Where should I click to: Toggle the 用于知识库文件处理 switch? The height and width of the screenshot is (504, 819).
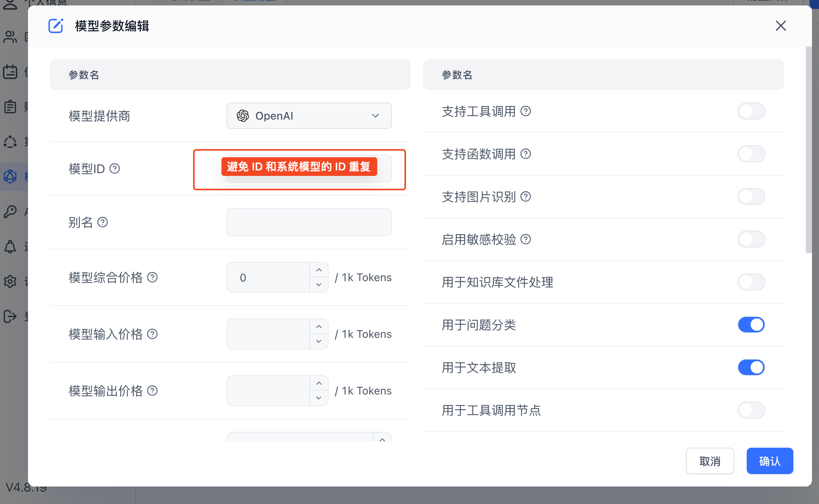click(751, 282)
